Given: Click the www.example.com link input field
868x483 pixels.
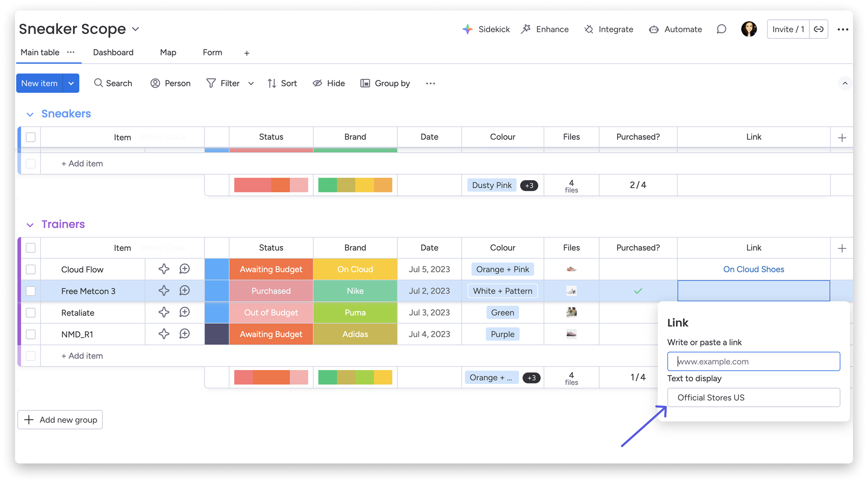Looking at the screenshot, I should pos(754,361).
